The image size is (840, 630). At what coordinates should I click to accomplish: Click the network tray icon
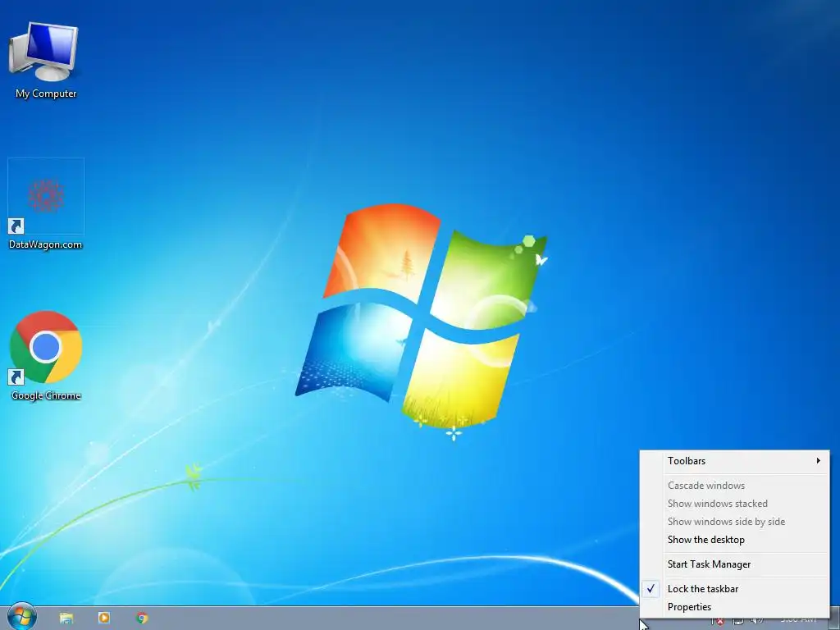(x=738, y=621)
